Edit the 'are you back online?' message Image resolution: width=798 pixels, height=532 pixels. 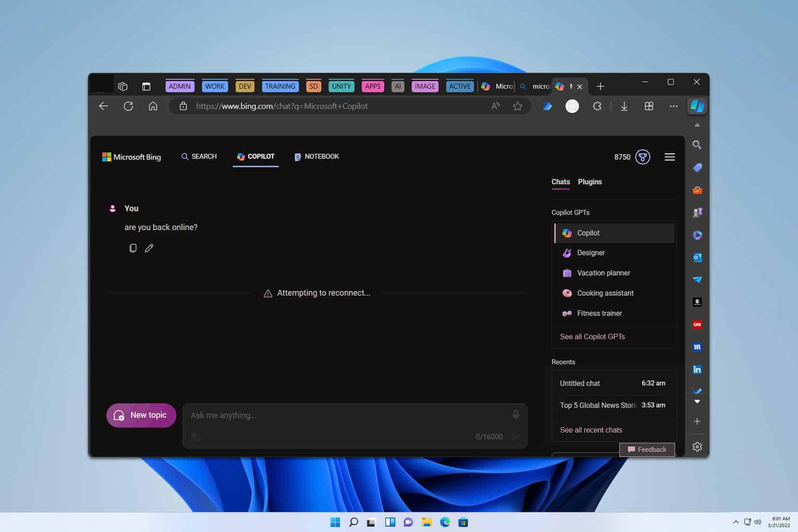pos(149,248)
